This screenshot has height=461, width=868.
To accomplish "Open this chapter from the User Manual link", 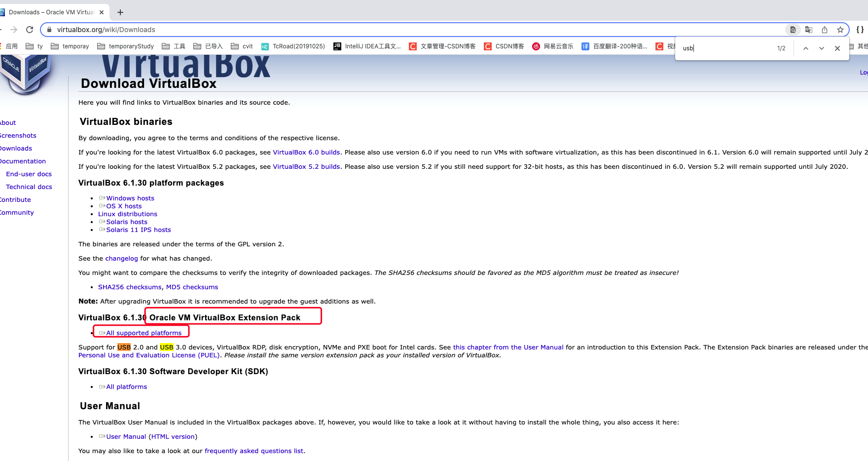I will pyautogui.click(x=508, y=347).
